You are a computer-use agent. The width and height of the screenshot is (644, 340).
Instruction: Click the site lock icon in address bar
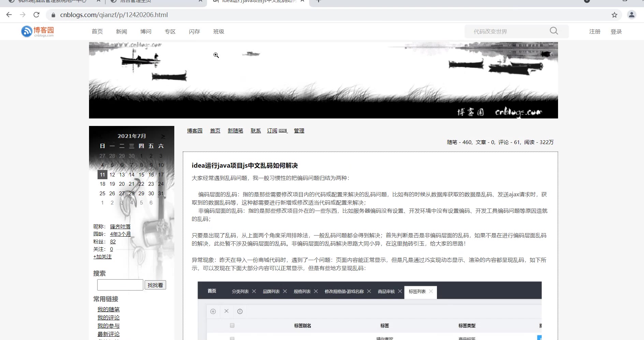pyautogui.click(x=53, y=15)
